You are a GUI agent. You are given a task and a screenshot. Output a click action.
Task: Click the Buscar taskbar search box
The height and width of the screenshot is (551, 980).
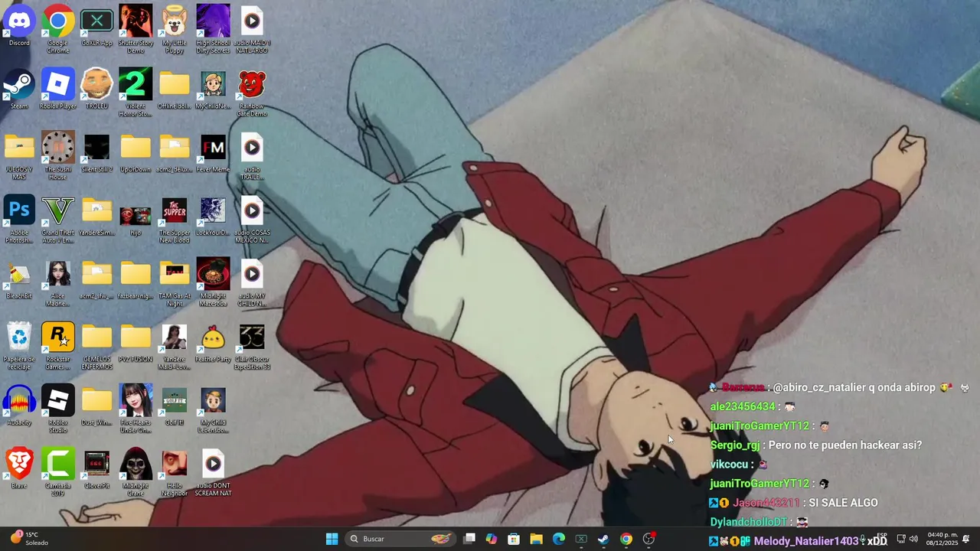[x=400, y=539]
